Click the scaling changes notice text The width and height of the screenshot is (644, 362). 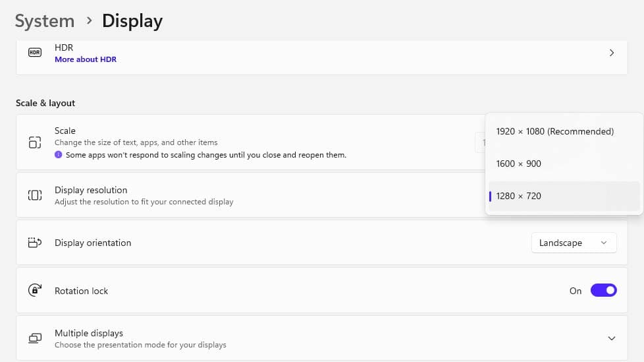(x=205, y=155)
